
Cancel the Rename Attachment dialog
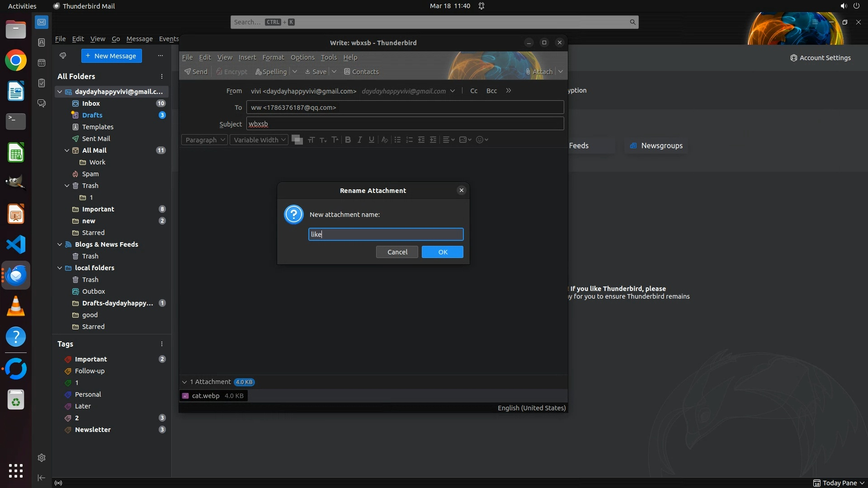[x=397, y=252]
